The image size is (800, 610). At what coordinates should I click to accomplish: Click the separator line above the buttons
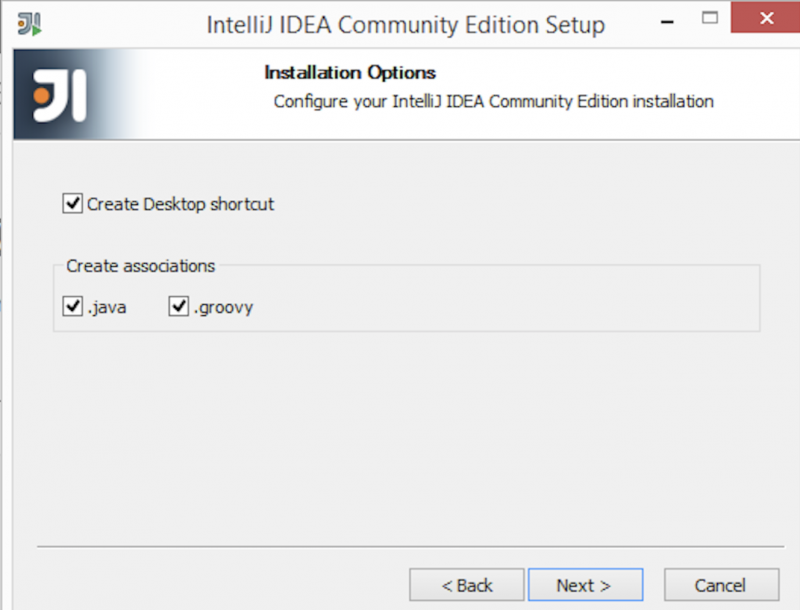tap(400, 547)
